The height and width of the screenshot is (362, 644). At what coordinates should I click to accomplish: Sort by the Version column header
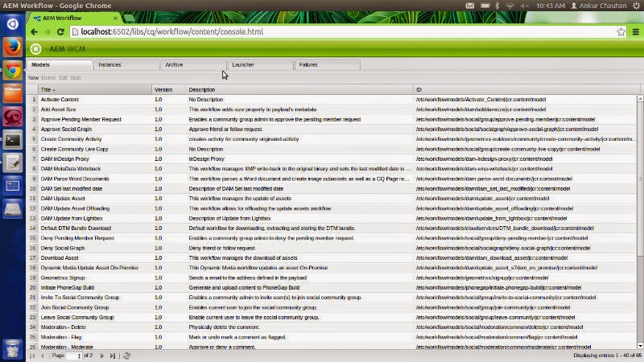pyautogui.click(x=169, y=89)
